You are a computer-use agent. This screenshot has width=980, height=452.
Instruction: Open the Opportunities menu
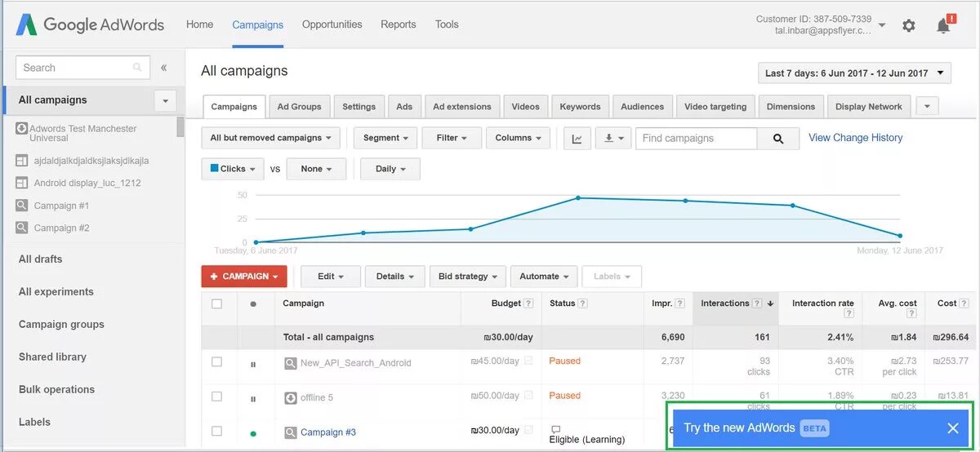(x=332, y=24)
